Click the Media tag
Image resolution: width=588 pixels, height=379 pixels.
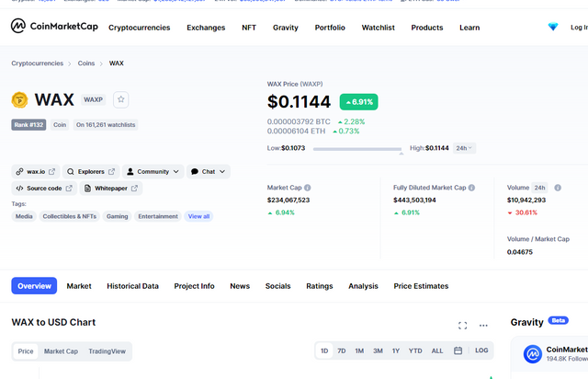point(24,216)
